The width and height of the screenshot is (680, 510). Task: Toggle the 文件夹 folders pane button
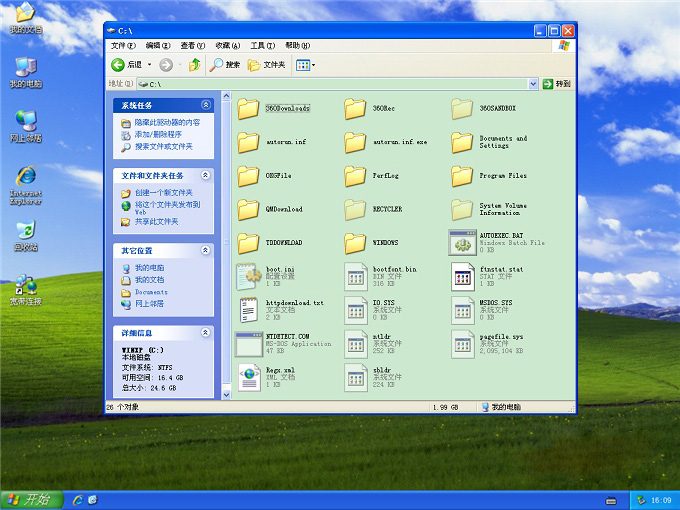pyautogui.click(x=266, y=65)
